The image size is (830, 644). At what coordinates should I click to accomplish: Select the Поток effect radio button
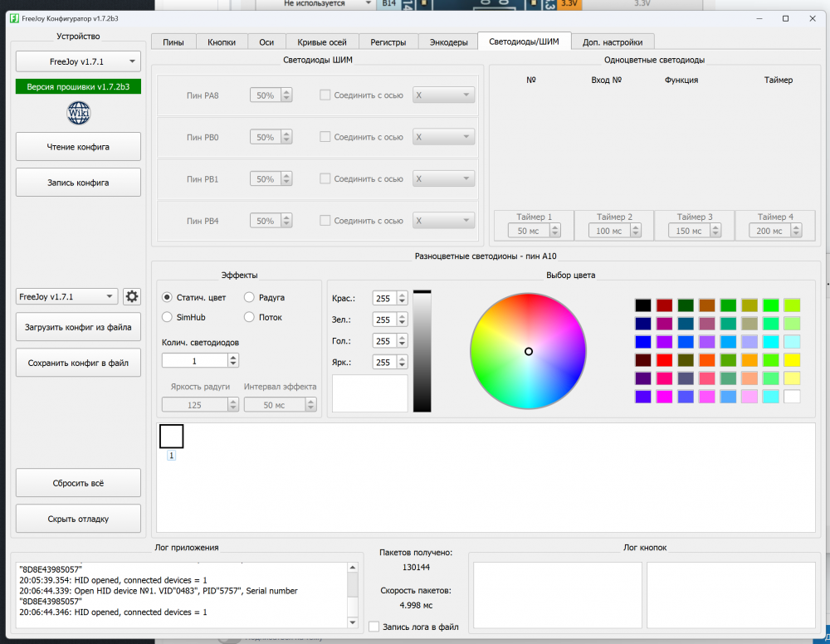250,317
